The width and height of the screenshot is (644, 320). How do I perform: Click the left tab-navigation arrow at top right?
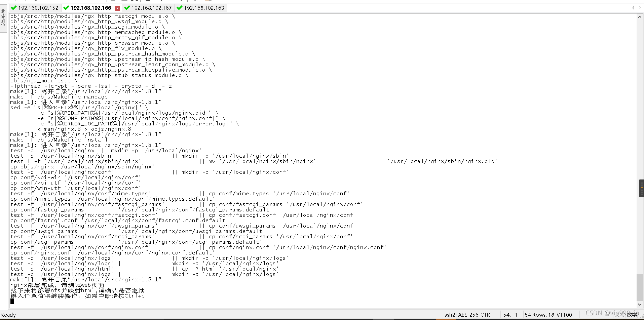[x=634, y=7]
